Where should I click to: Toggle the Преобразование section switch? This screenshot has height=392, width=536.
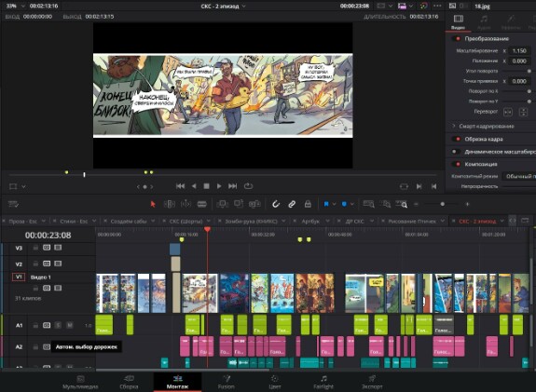pyautogui.click(x=457, y=38)
